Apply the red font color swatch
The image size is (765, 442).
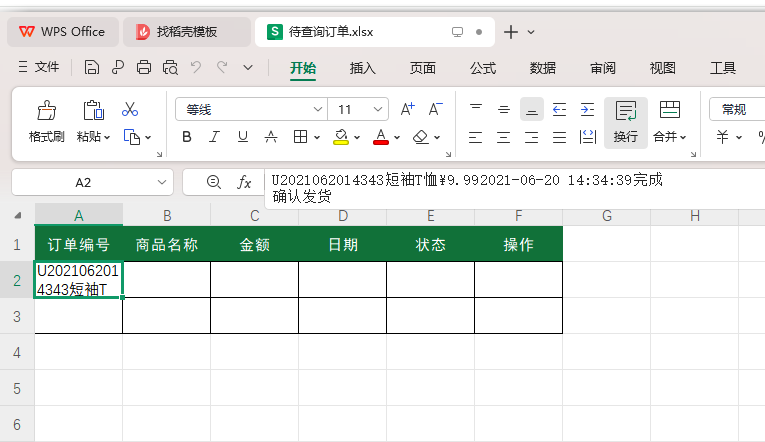point(381,138)
